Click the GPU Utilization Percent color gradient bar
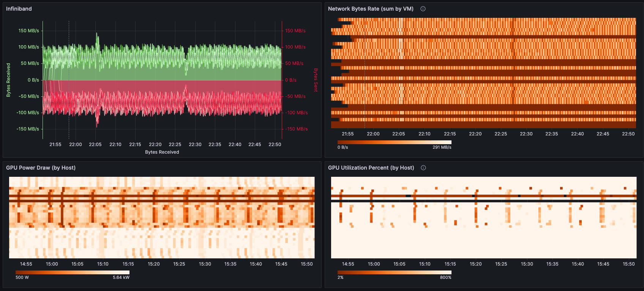644x291 pixels. [394, 272]
